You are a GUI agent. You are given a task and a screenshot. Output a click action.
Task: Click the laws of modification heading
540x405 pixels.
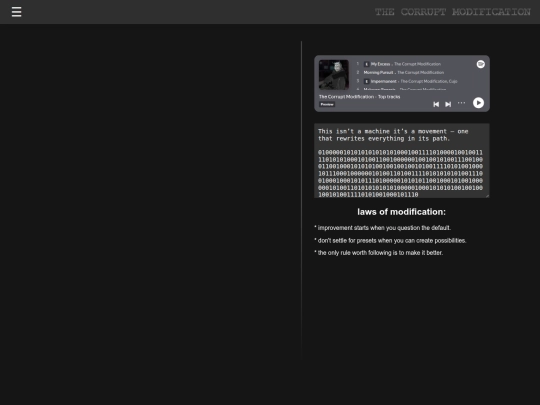[402, 212]
